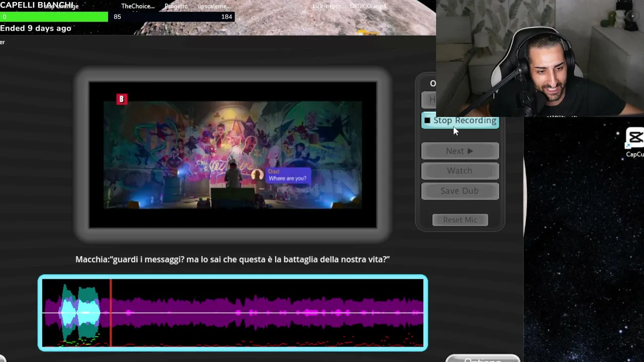Screen dimensions: 644x362
Task: Click the "CAPELLI BIANCHI" title text
Action: click(37, 5)
